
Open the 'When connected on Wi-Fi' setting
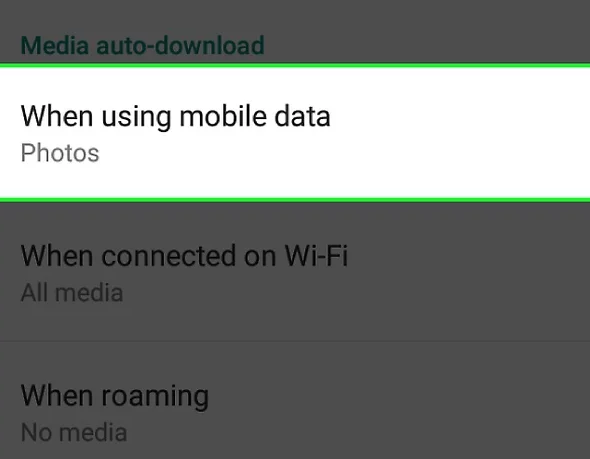[x=295, y=272]
